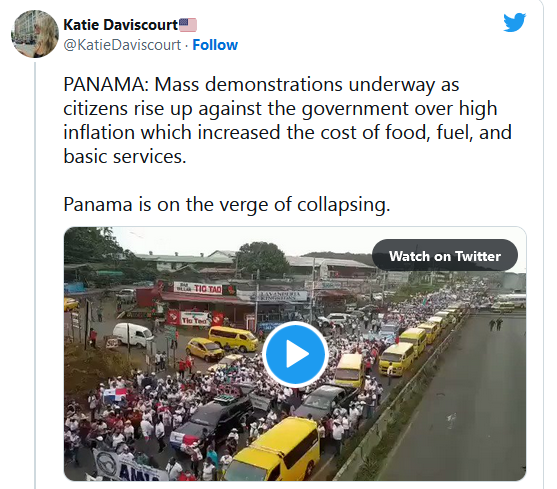Click the vertical thread line below avatar

point(35,275)
